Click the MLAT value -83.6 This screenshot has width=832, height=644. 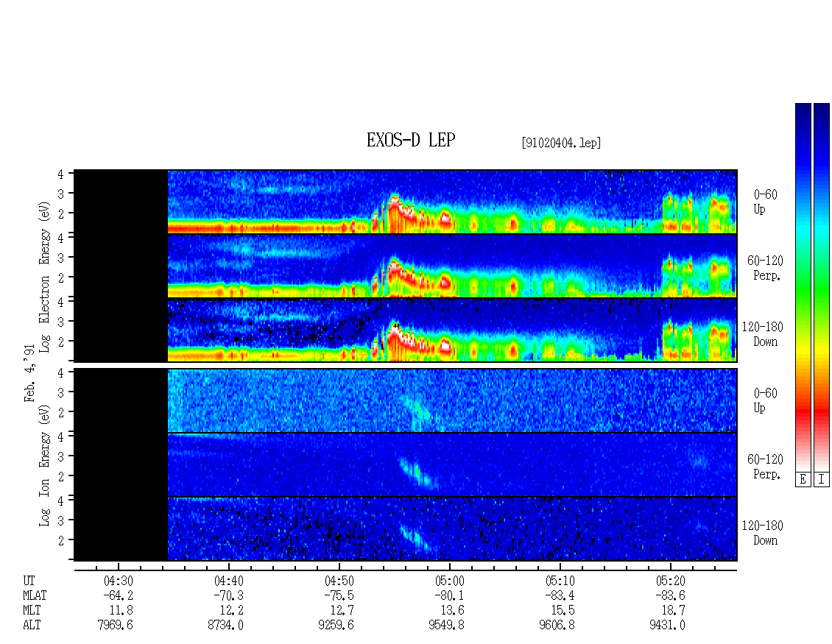click(x=671, y=595)
